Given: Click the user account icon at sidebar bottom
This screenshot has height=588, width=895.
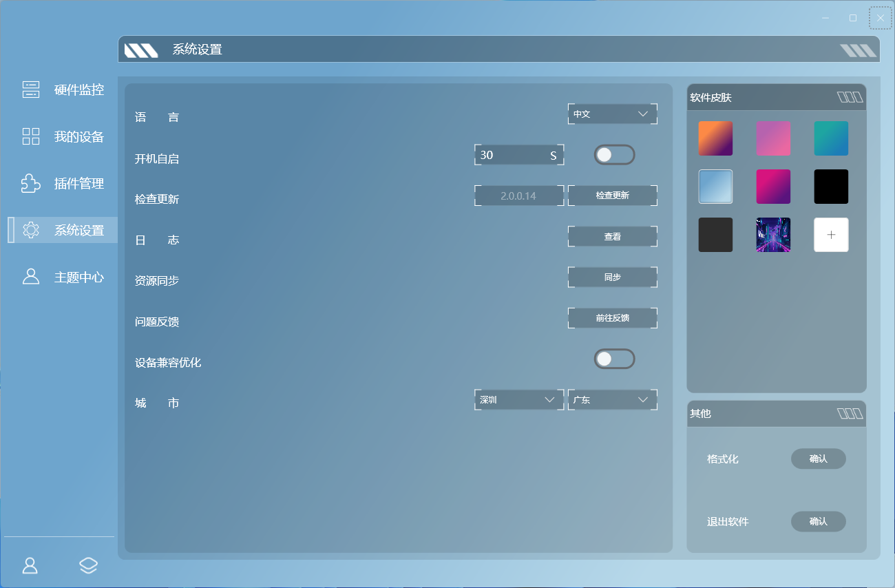Looking at the screenshot, I should (30, 565).
